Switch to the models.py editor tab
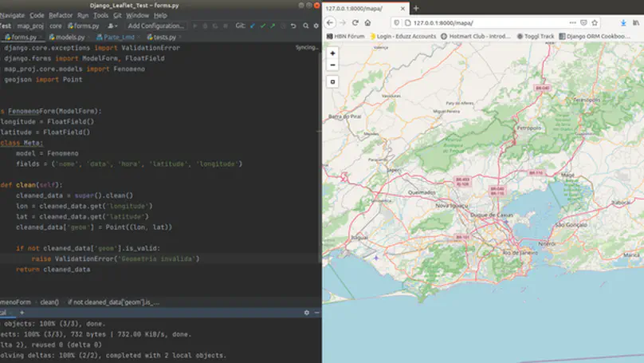This screenshot has height=363, width=644. pyautogui.click(x=67, y=37)
